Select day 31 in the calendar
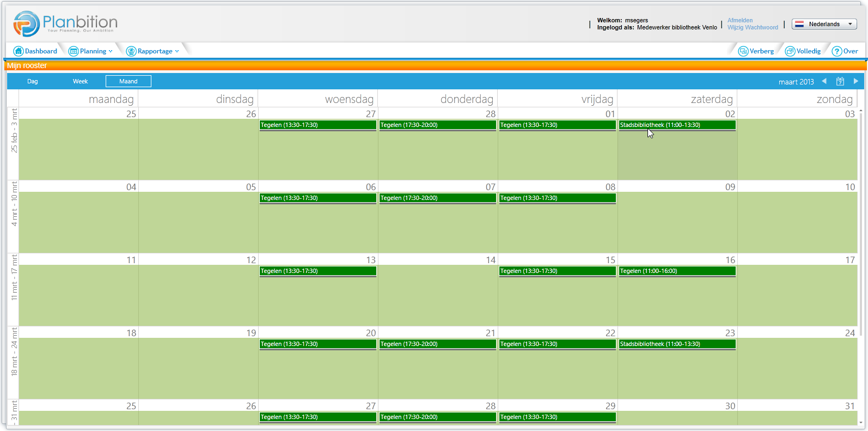 850,406
